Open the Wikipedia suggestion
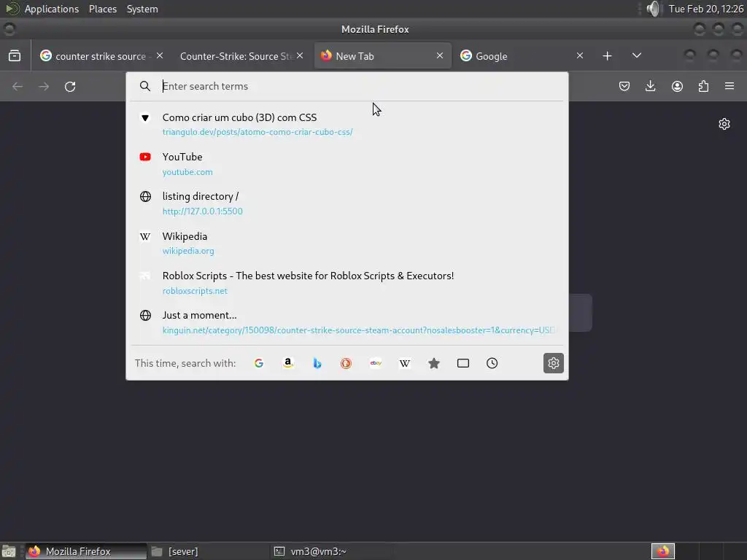 click(x=347, y=243)
